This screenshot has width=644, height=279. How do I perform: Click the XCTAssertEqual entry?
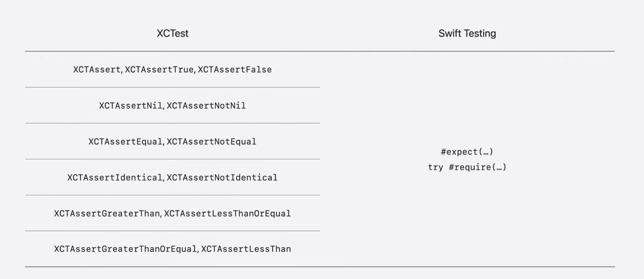[x=125, y=142]
